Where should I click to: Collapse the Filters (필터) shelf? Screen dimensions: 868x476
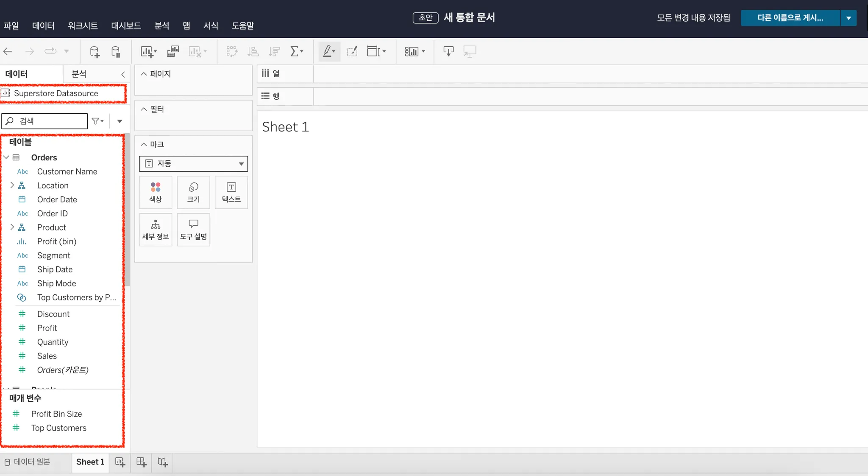pyautogui.click(x=144, y=109)
